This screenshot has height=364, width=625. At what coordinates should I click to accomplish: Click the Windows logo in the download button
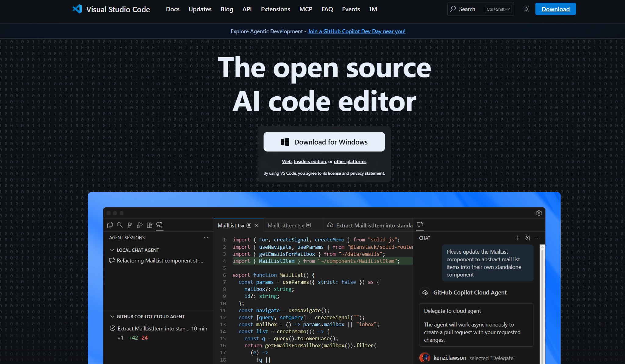coord(285,142)
